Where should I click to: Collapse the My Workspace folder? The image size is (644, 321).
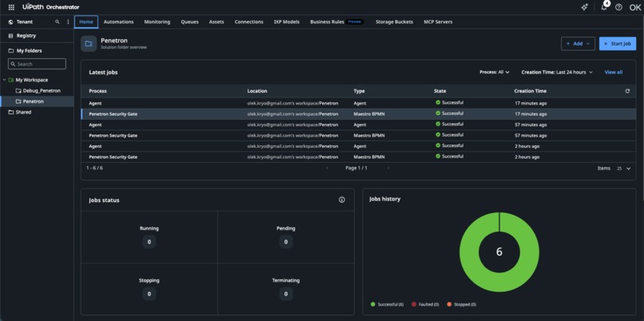(x=4, y=80)
